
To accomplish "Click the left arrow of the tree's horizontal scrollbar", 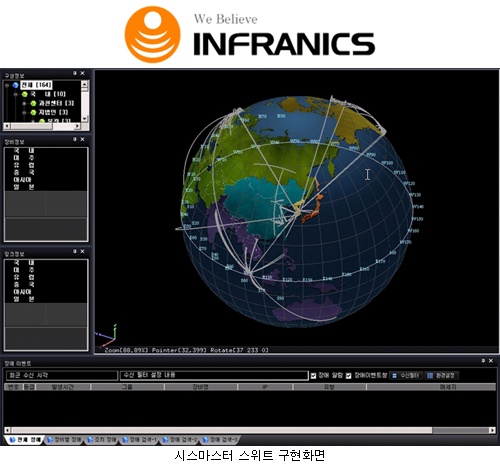I will (6, 126).
